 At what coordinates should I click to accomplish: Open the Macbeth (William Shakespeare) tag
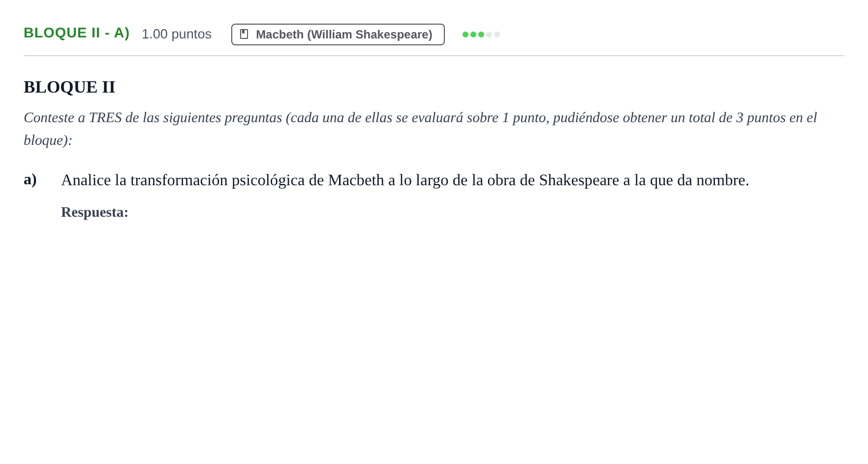[x=338, y=34]
